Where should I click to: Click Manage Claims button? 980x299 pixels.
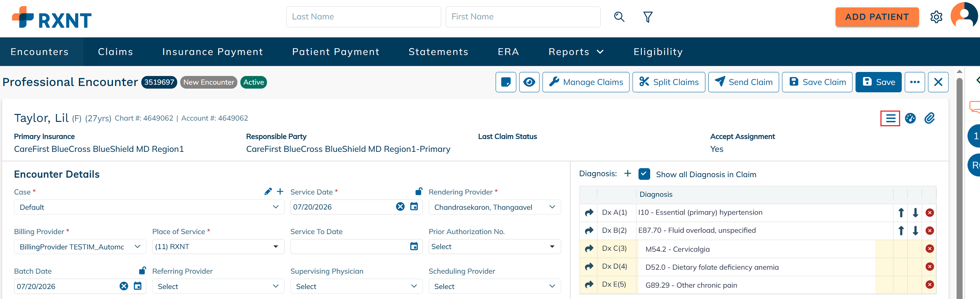pos(586,82)
